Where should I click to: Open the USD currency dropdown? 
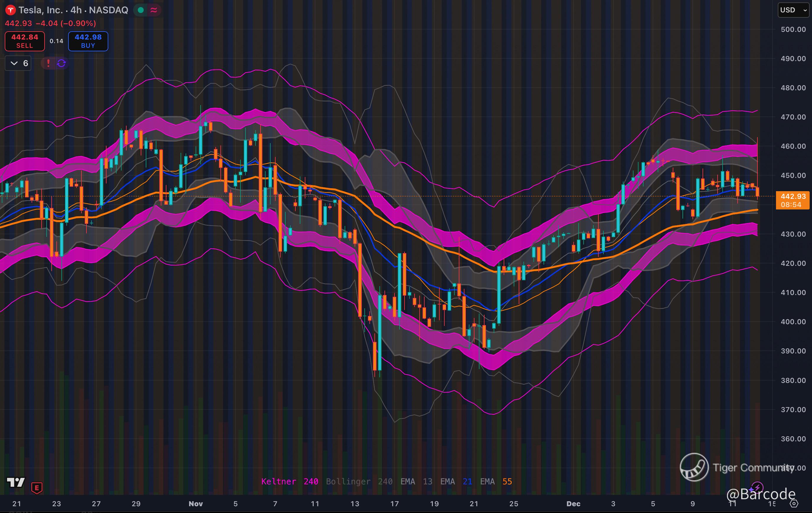point(793,10)
